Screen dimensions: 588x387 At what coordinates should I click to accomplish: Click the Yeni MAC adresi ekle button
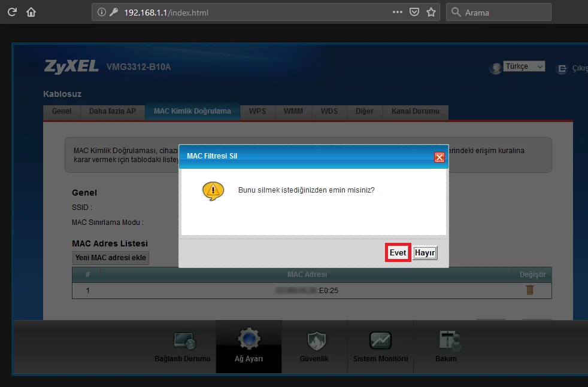click(111, 258)
